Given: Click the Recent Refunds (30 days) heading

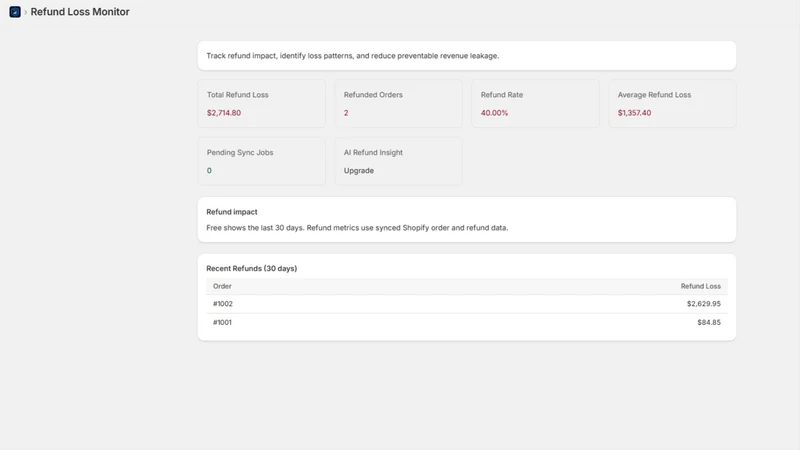Looking at the screenshot, I should [x=252, y=268].
